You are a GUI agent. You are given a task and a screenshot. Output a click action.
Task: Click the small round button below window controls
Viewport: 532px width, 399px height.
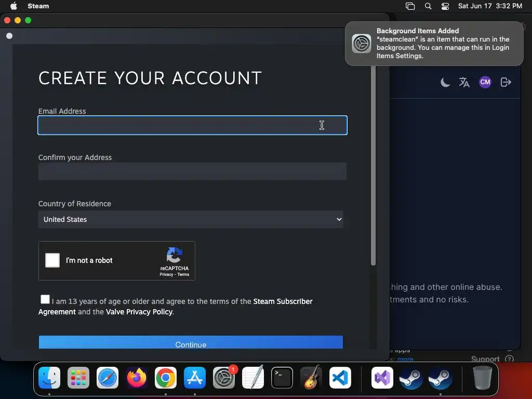(9, 36)
